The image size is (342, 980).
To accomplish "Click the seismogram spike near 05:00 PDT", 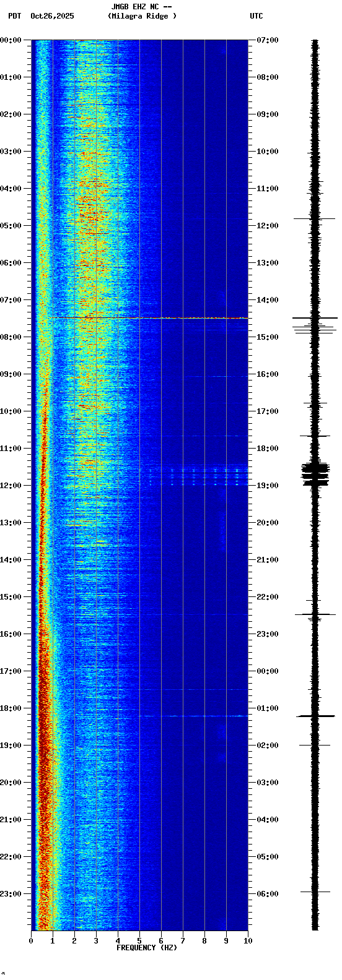I will (x=315, y=218).
